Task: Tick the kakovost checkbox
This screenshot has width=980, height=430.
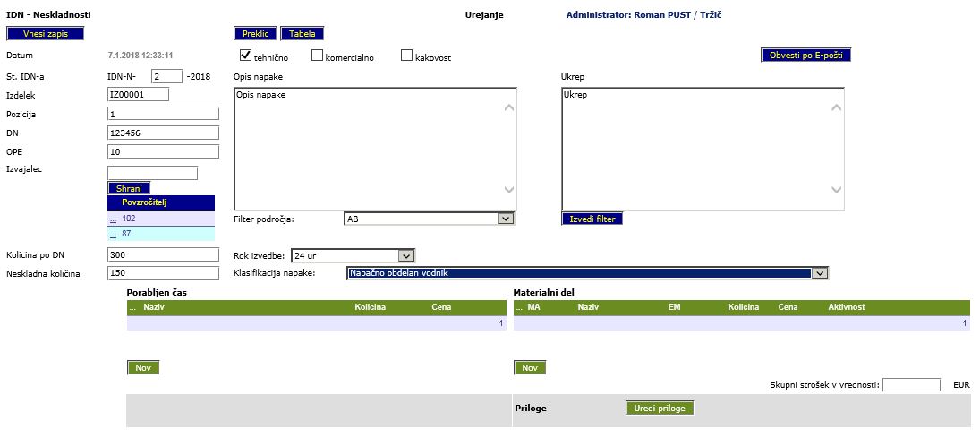Action: pos(407,56)
